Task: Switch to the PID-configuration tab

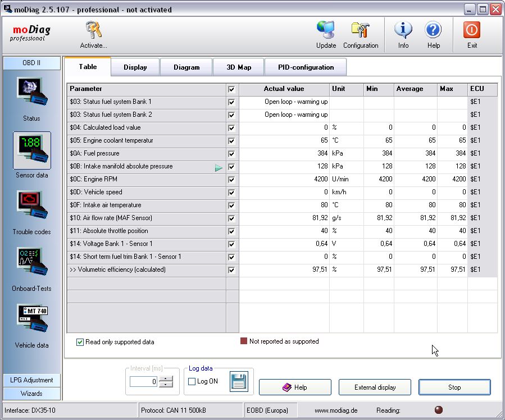Action: (306, 67)
